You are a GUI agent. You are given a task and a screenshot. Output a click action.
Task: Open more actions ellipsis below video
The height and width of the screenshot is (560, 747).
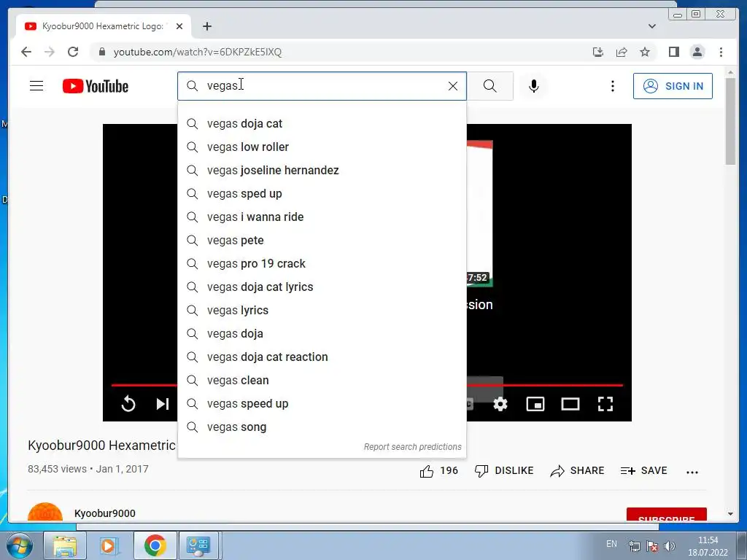[692, 472]
